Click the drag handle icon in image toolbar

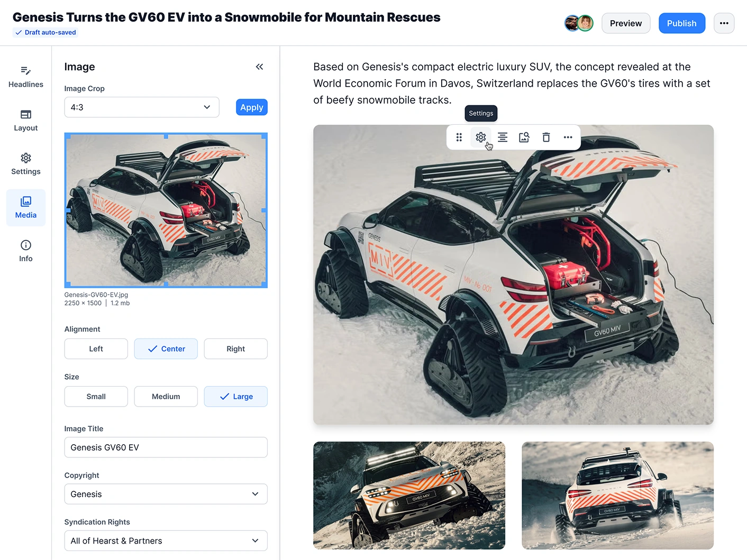click(459, 137)
